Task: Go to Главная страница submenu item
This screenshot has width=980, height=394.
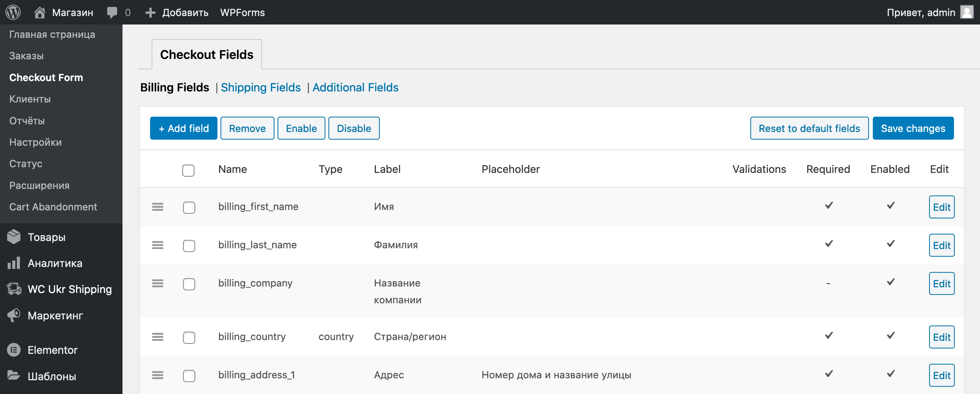Action: [52, 34]
